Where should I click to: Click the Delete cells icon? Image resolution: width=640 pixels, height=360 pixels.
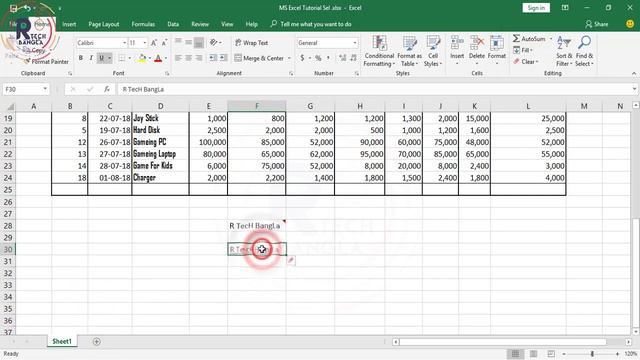pyautogui.click(x=477, y=43)
